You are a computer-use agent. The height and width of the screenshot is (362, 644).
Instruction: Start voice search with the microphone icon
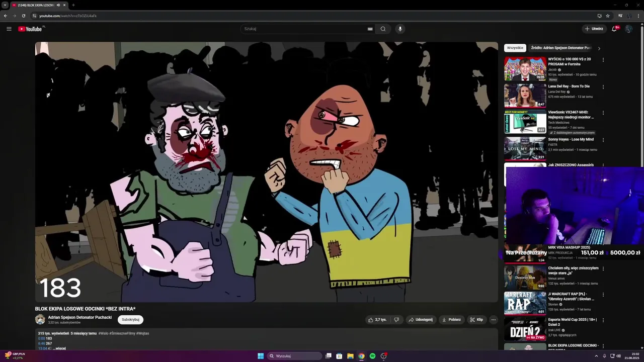[x=400, y=29]
